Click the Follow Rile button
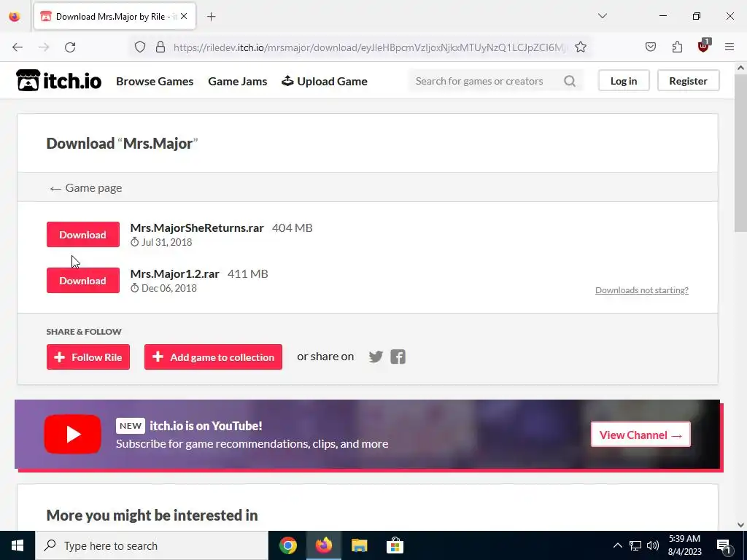 click(x=88, y=357)
